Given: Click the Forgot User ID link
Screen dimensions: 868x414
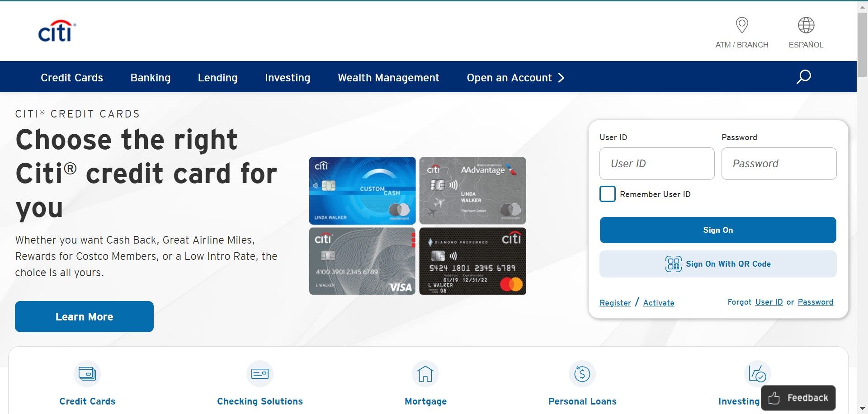Looking at the screenshot, I should [769, 302].
